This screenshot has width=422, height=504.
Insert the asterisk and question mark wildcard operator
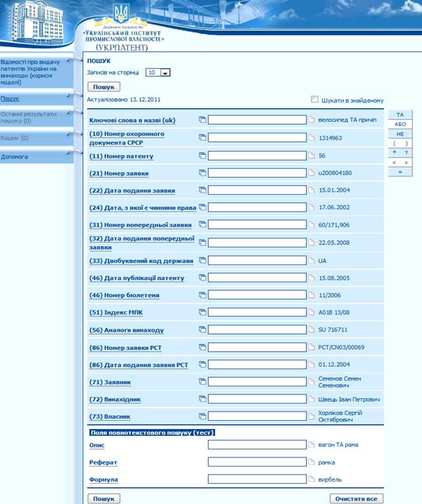coord(400,153)
